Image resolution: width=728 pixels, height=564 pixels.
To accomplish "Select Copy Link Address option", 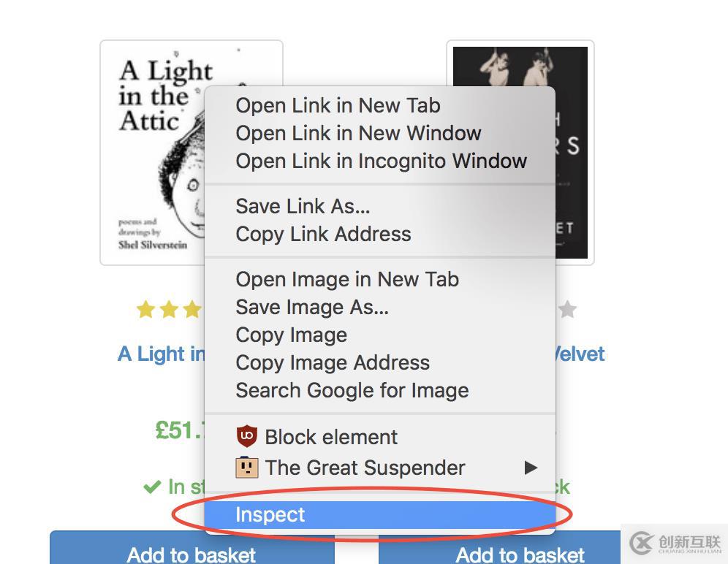I will [x=323, y=234].
